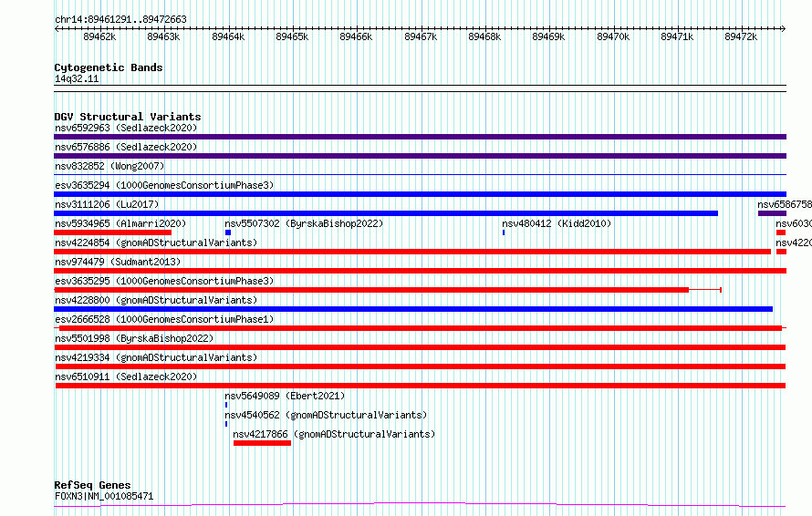Open nsv4228800 (gnomADStructuralVariants) label
The width and height of the screenshot is (812, 516).
pos(156,300)
